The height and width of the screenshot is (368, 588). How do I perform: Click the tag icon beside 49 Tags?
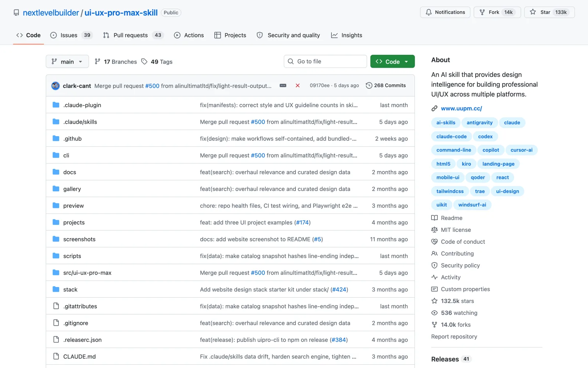pyautogui.click(x=144, y=61)
